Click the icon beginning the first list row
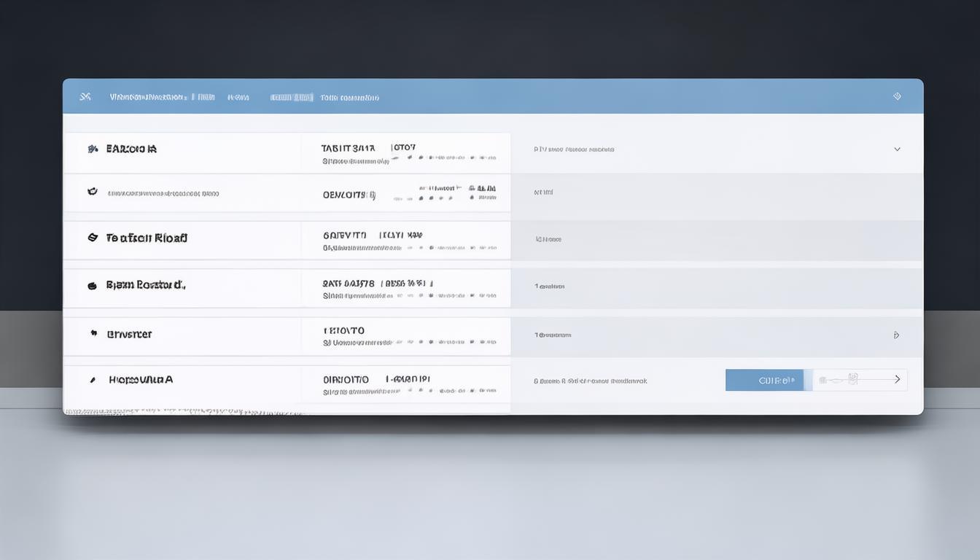This screenshot has width=980, height=560. click(93, 149)
